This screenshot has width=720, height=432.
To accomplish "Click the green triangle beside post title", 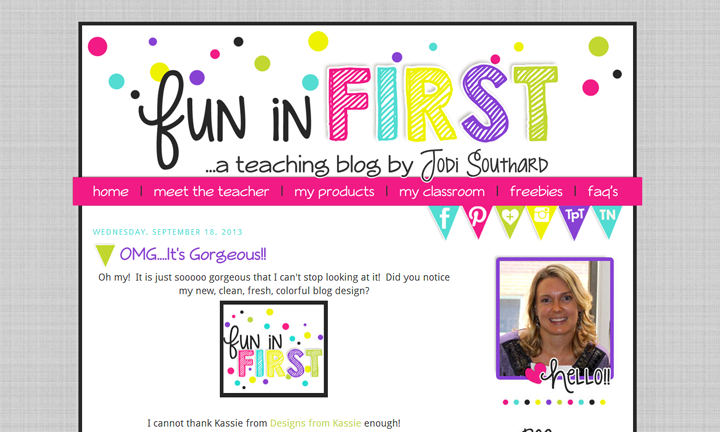I will pos(105,255).
